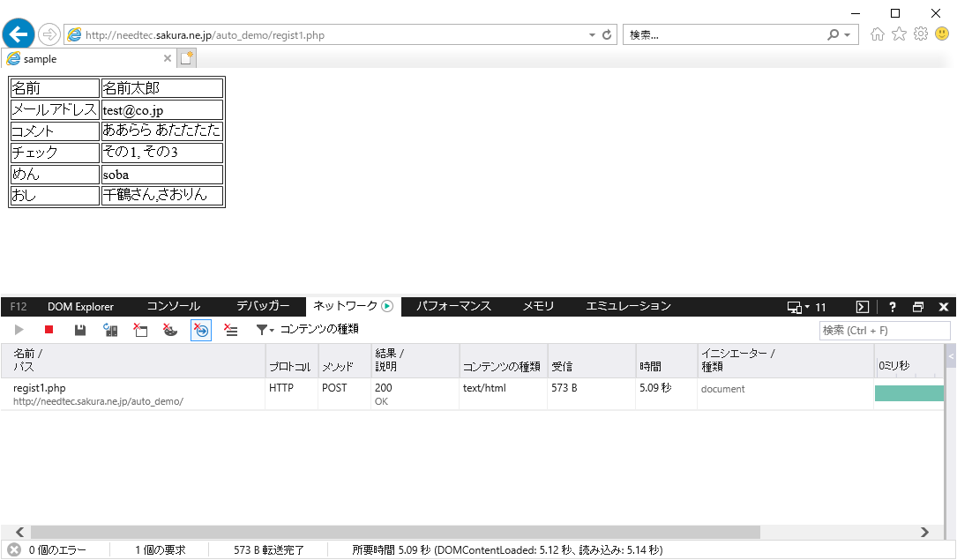Refresh the page with the reload icon
This screenshot has height=560, width=957.
(607, 34)
